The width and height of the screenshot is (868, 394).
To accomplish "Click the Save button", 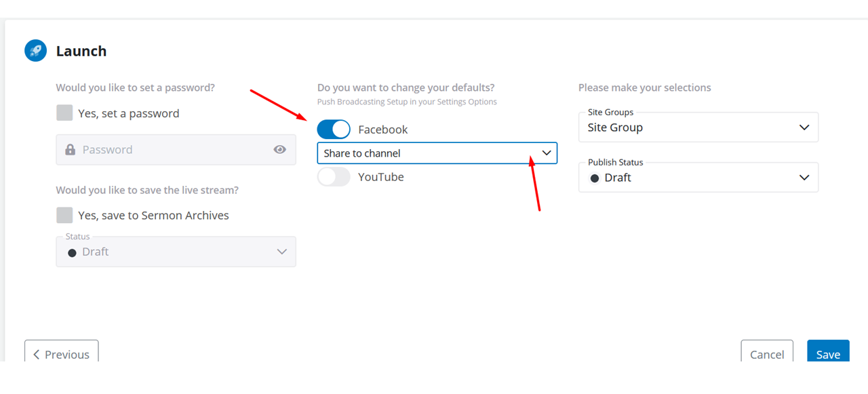I will (x=827, y=353).
